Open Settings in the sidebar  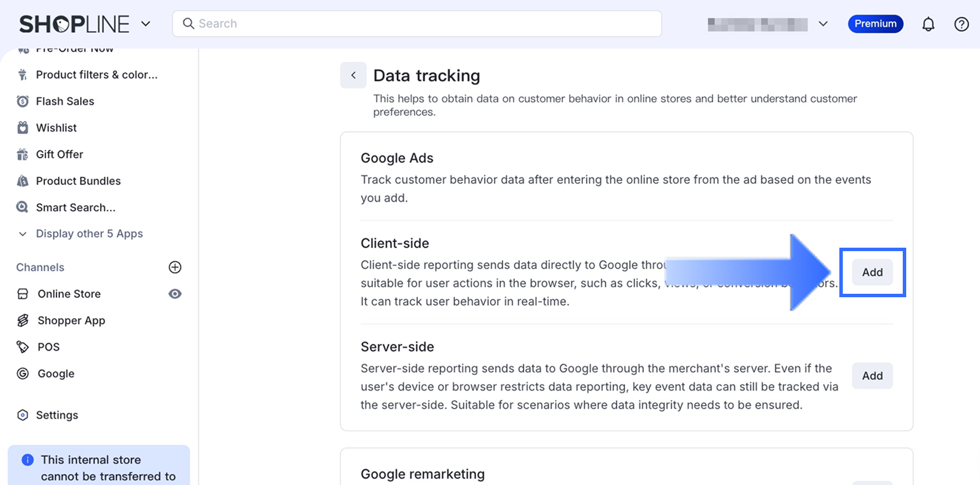[x=56, y=415]
